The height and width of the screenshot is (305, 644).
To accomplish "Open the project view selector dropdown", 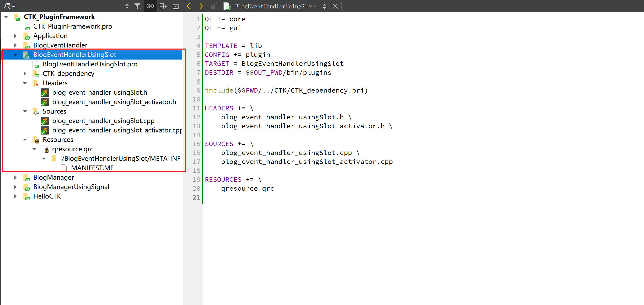I will 127,6.
